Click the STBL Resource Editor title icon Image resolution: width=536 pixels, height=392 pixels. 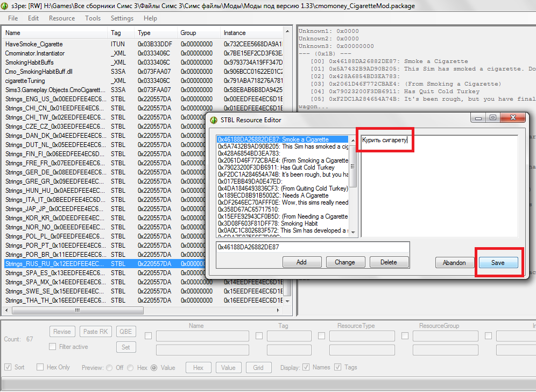coord(214,120)
